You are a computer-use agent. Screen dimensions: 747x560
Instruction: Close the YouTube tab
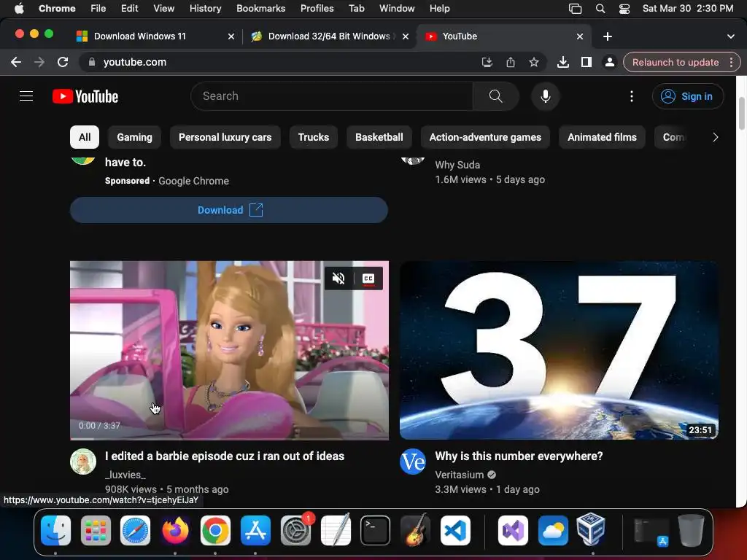point(580,36)
